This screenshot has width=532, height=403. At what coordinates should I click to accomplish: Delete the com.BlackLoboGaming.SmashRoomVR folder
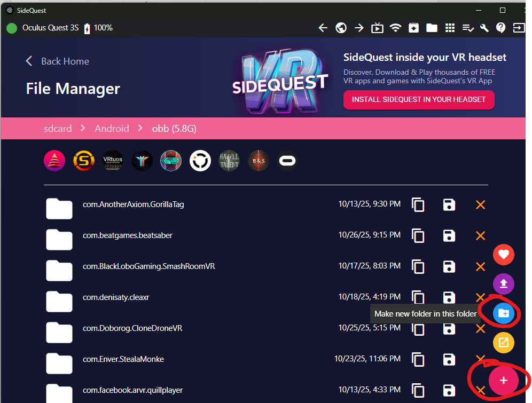(x=480, y=267)
